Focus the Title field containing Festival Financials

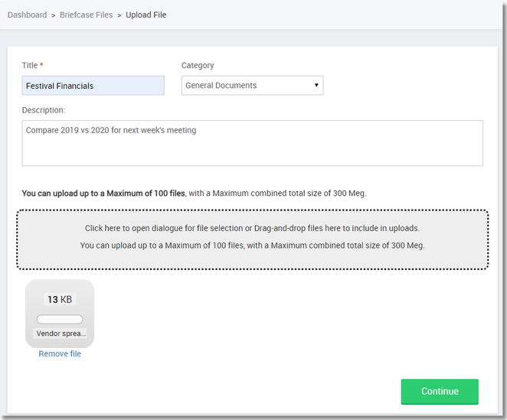(93, 86)
